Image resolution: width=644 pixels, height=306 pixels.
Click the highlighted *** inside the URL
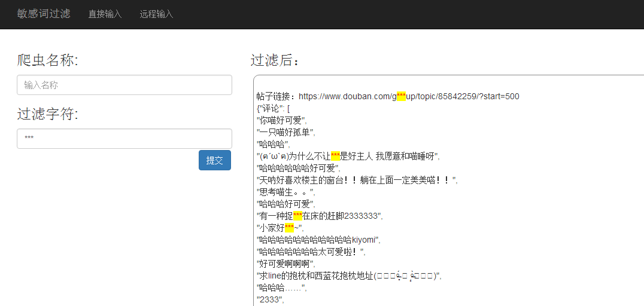click(x=401, y=96)
